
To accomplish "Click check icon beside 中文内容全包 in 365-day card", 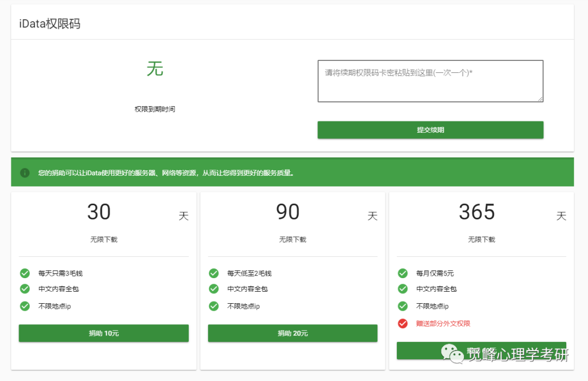I will (403, 289).
